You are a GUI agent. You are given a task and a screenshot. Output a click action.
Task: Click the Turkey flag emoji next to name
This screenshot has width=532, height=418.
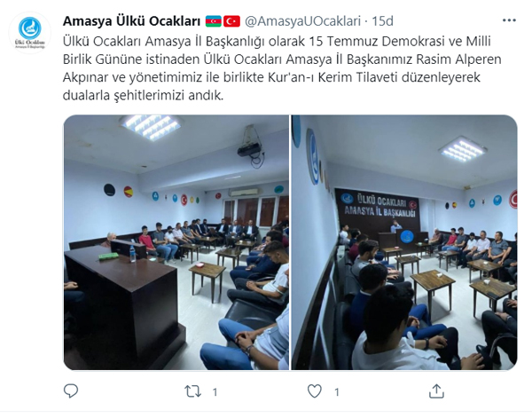[231, 21]
